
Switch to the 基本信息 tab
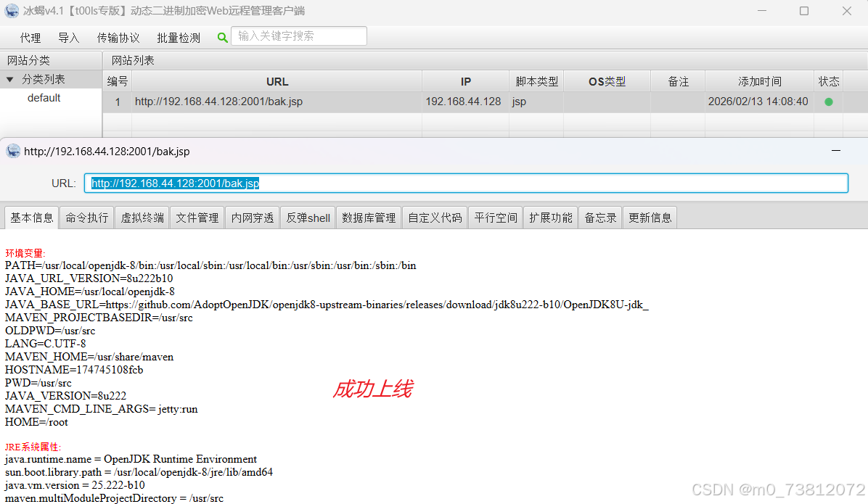click(31, 218)
